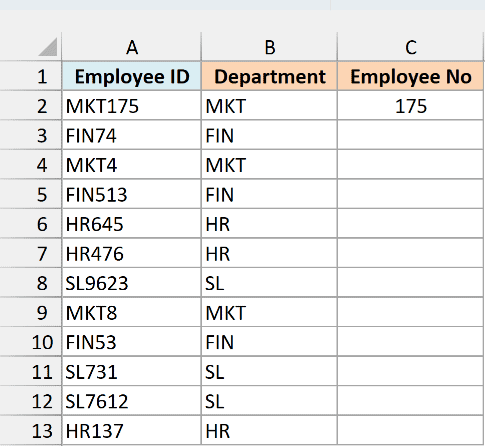Select Department cell SL in row 12
Screen dimensions: 485x446
269,401
